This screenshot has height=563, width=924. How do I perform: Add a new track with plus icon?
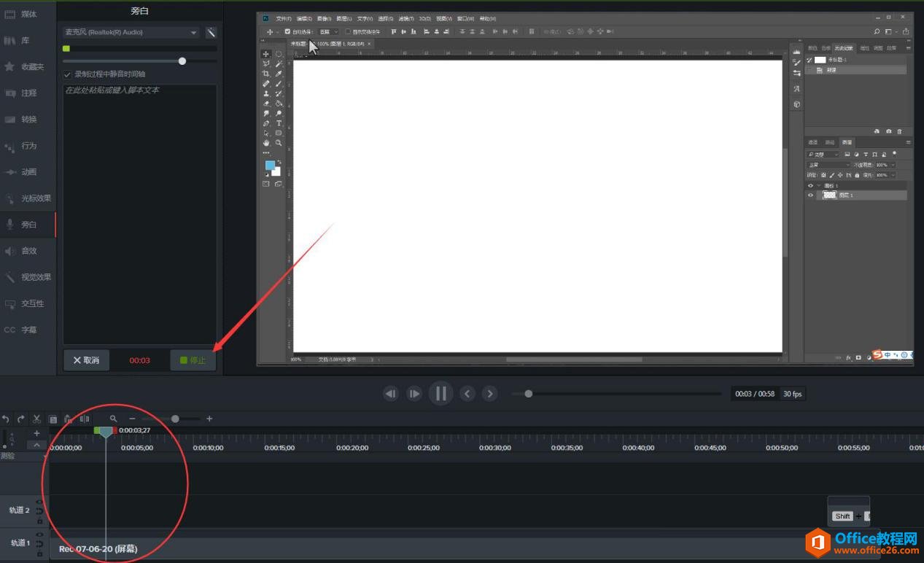37,433
